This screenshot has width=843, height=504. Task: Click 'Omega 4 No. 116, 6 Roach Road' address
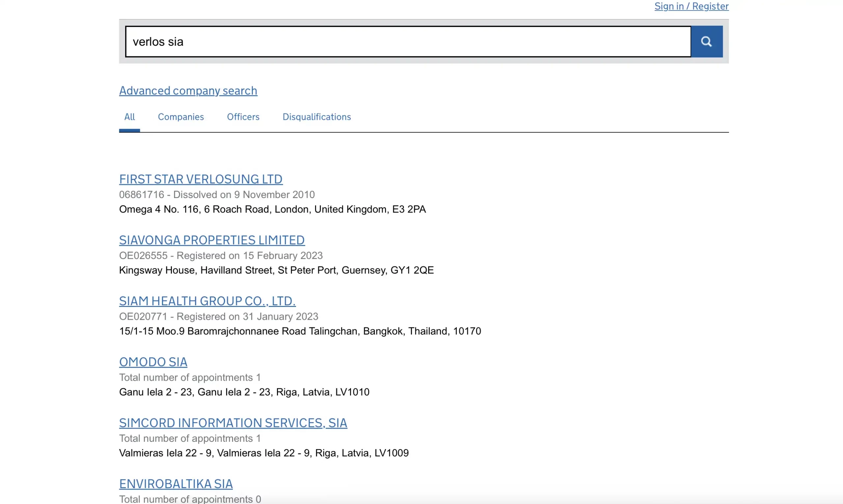[x=272, y=209]
